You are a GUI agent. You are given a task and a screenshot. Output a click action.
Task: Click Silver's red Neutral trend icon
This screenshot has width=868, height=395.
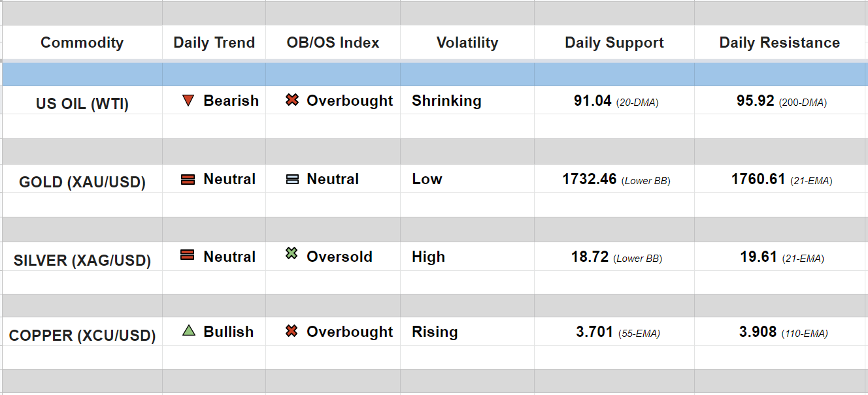click(x=188, y=256)
